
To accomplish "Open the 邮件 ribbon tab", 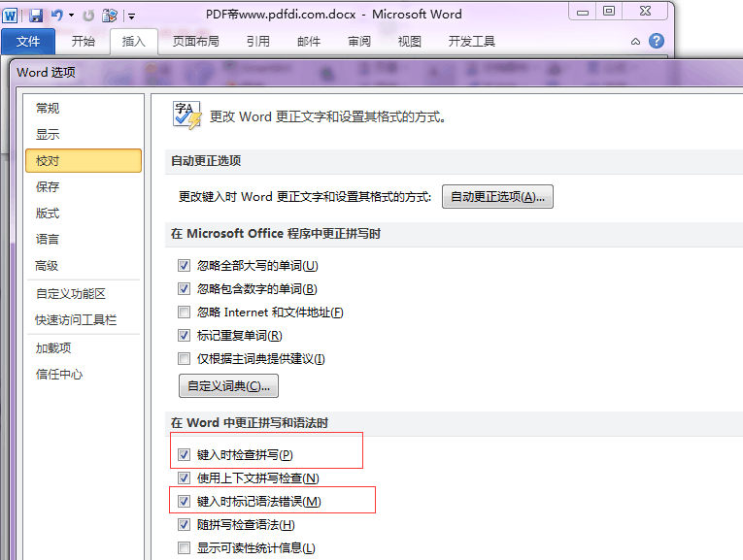I will pyautogui.click(x=309, y=42).
